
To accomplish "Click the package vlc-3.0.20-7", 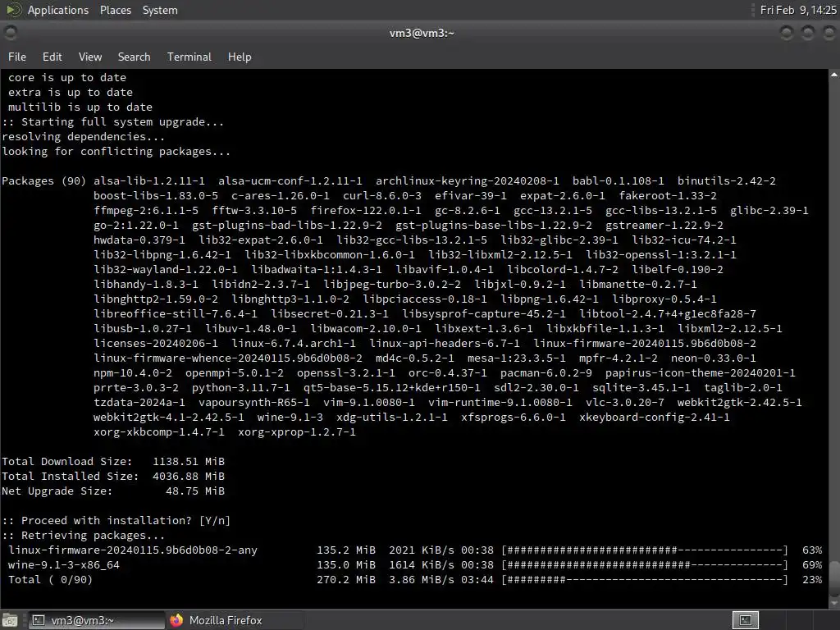I will pos(624,402).
